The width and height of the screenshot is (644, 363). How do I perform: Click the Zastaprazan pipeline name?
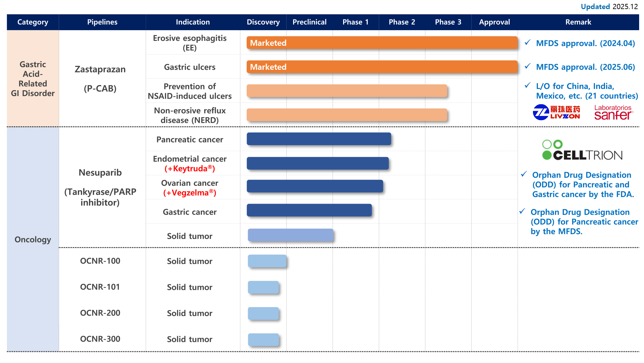point(100,69)
